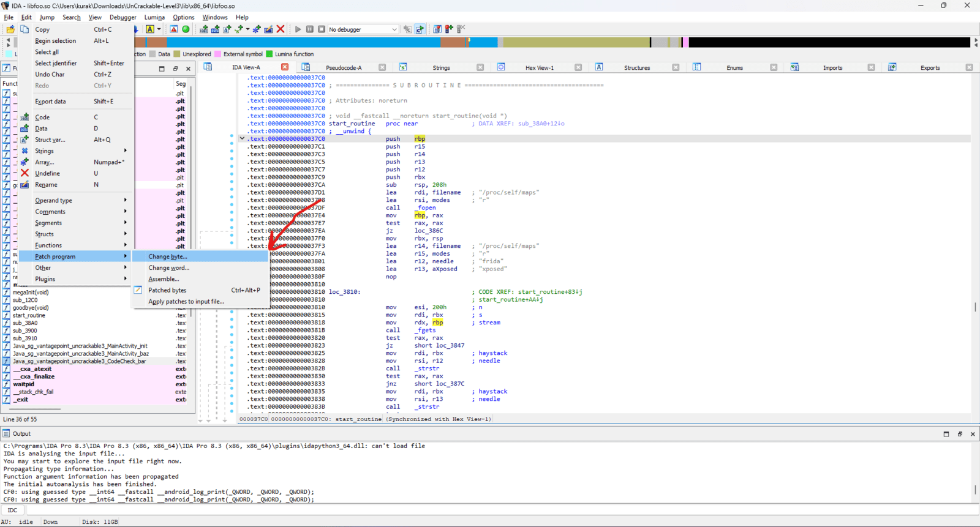Select Apply patches to input file...
Image resolution: width=980 pixels, height=527 pixels.
(201, 301)
